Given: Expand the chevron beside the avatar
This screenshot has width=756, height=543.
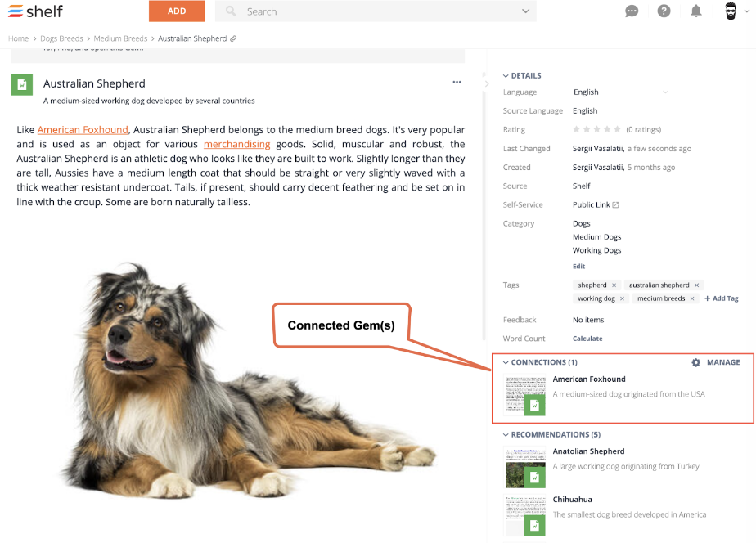Looking at the screenshot, I should pyautogui.click(x=747, y=11).
